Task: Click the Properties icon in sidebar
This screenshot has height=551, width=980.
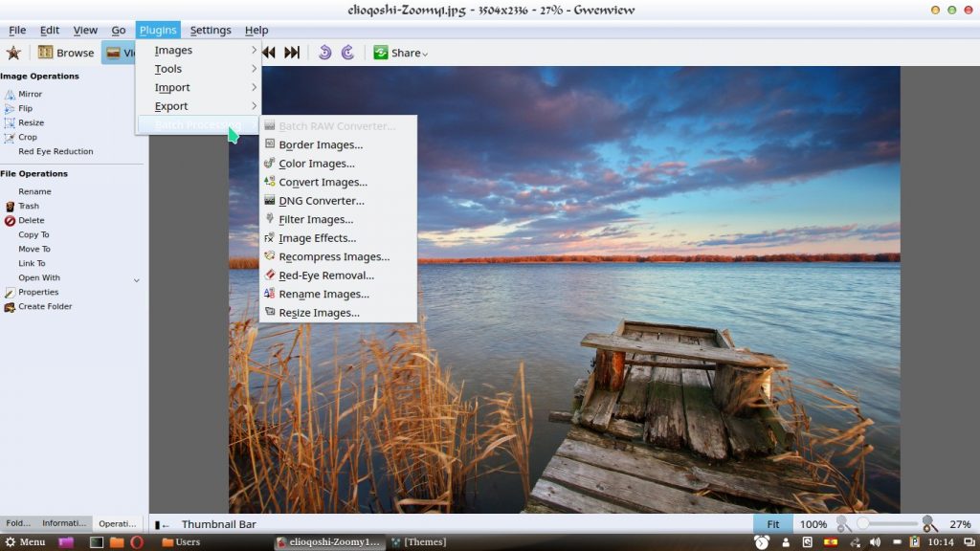Action: (x=10, y=293)
